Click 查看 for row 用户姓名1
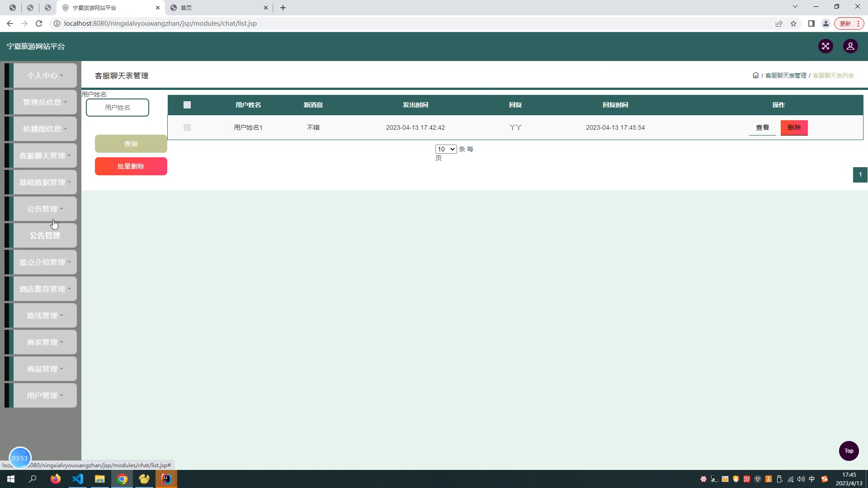This screenshot has width=868, height=488. pyautogui.click(x=763, y=127)
